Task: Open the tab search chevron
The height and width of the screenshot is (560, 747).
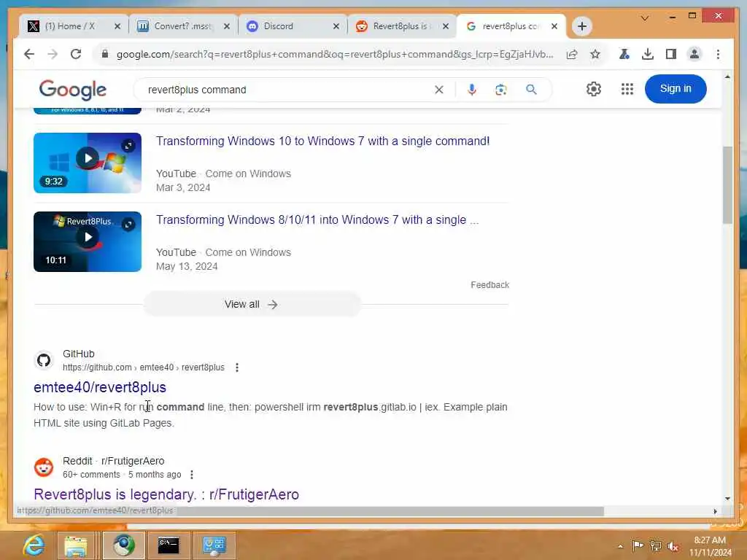Action: [x=645, y=18]
